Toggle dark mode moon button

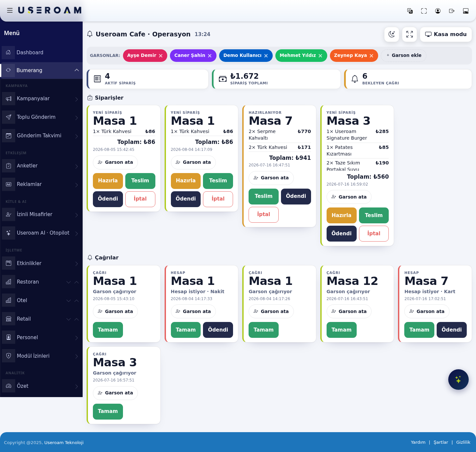pyautogui.click(x=392, y=34)
